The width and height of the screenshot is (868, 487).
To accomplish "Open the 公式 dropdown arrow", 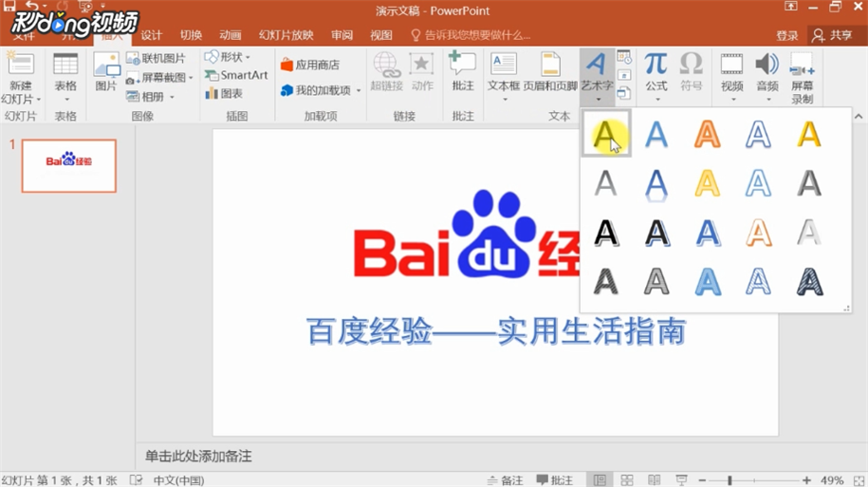I will pyautogui.click(x=657, y=100).
